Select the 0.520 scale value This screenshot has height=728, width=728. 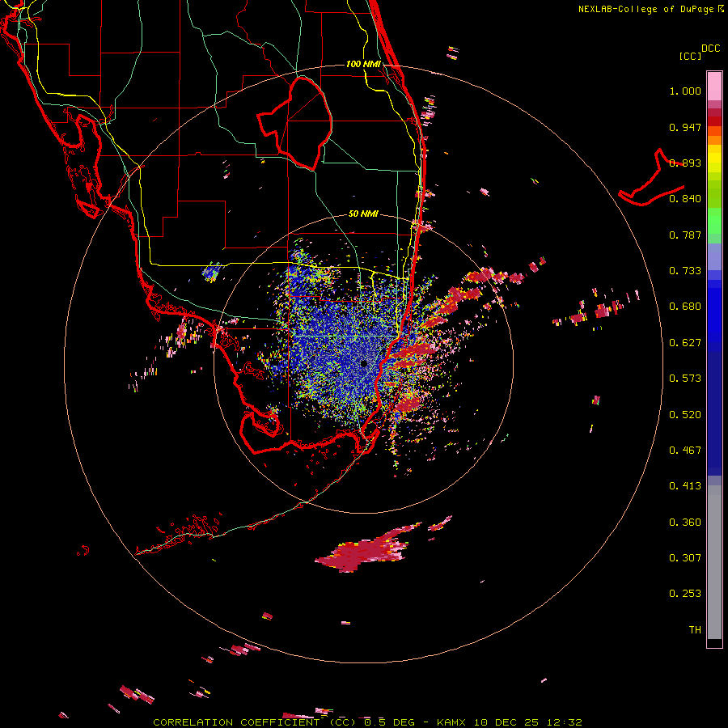685,415
